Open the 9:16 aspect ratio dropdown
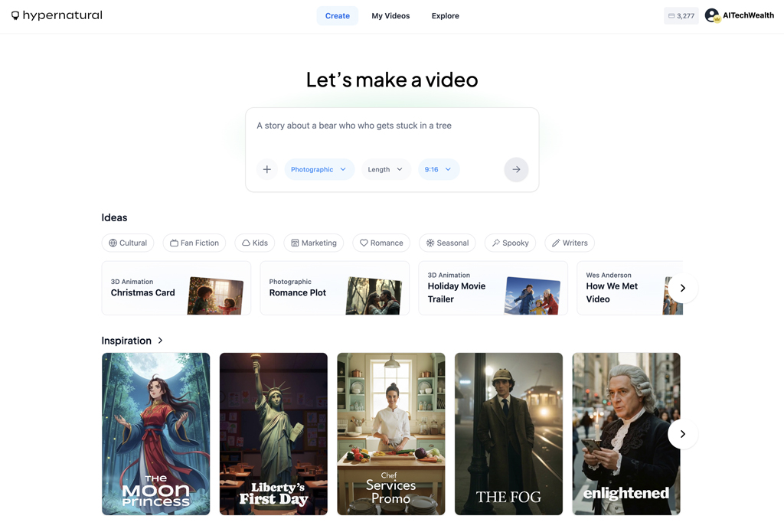Viewport: 784px width, 532px height. [438, 169]
